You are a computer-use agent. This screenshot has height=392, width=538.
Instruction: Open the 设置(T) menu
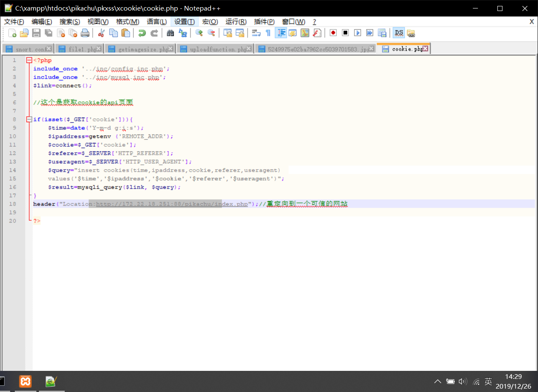coord(184,22)
